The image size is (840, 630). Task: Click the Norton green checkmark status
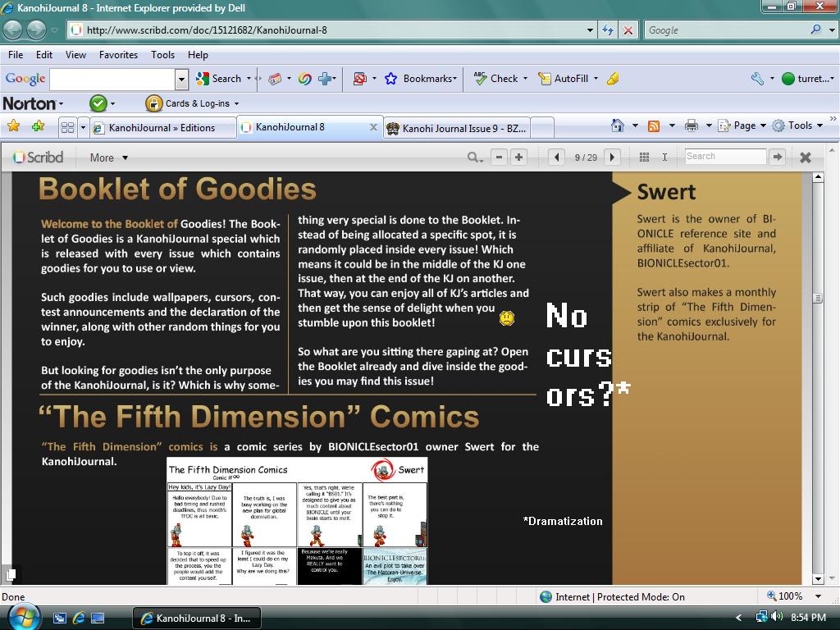tap(98, 103)
